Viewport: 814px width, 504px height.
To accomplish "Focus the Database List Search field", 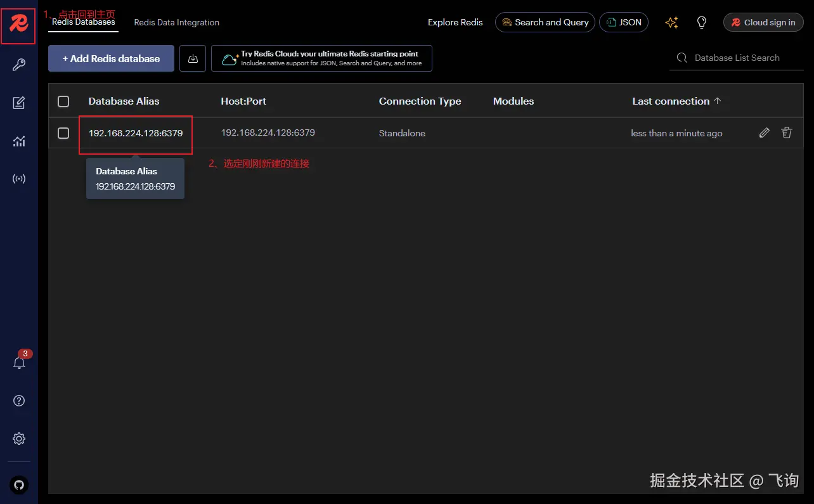I will click(x=737, y=58).
